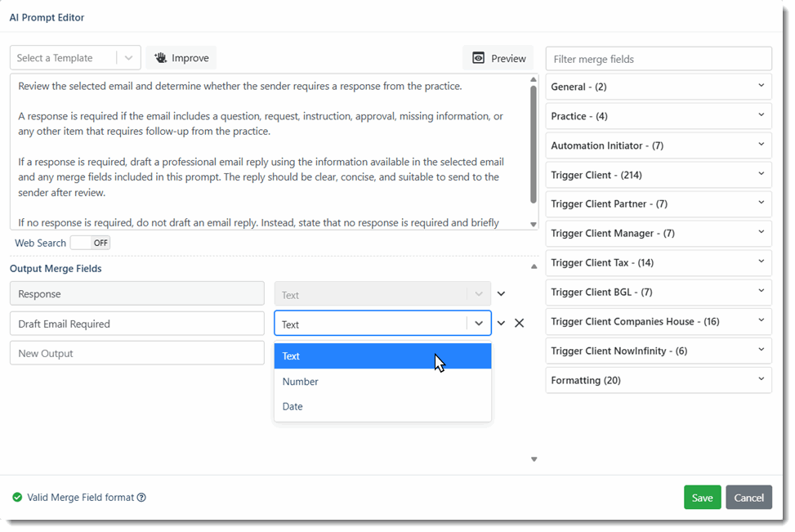
Task: Expand Trigger Client Partner - (7)
Action: pos(659,203)
